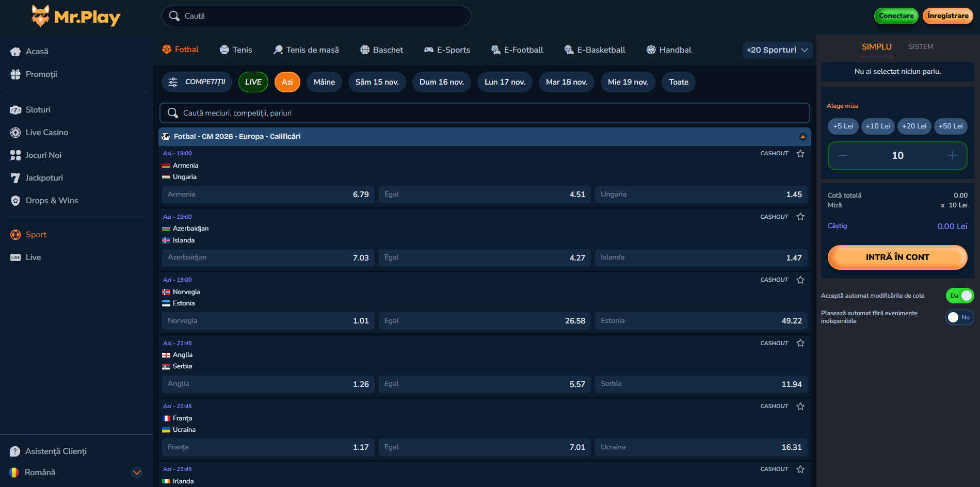The image size is (980, 487).
Task: Open the Română language selector
Action: (x=75, y=473)
